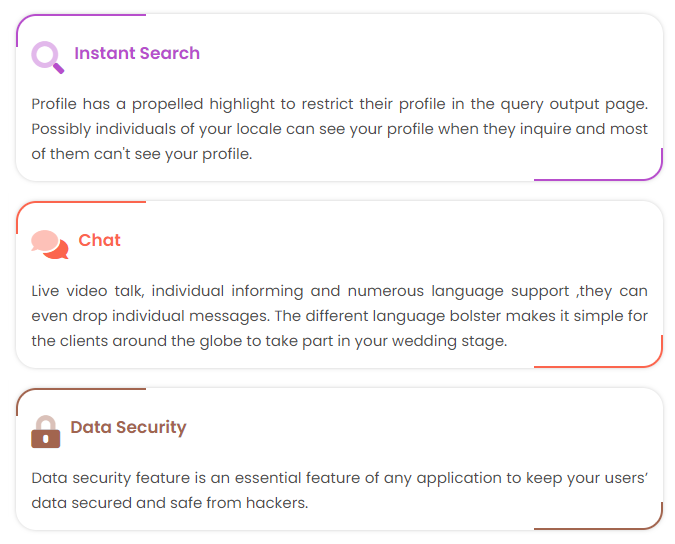Click the Data Security description paragraph

pyautogui.click(x=339, y=490)
